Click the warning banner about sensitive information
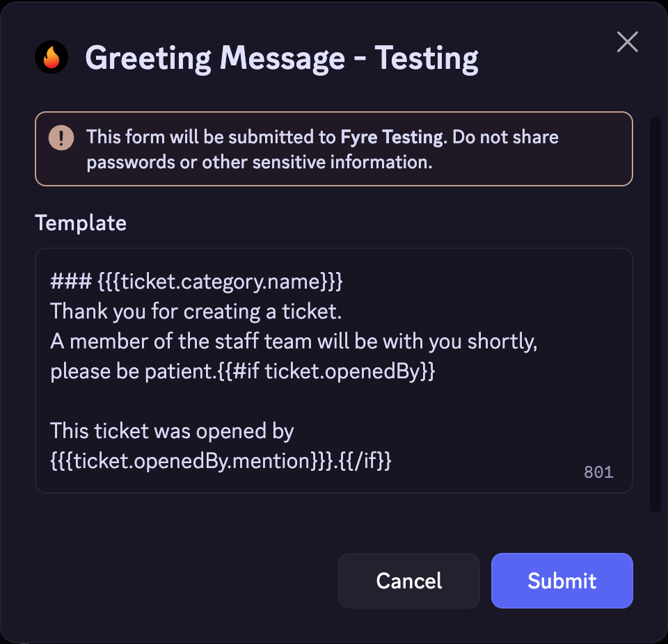Viewport: 668px width, 644px height. pos(334,148)
